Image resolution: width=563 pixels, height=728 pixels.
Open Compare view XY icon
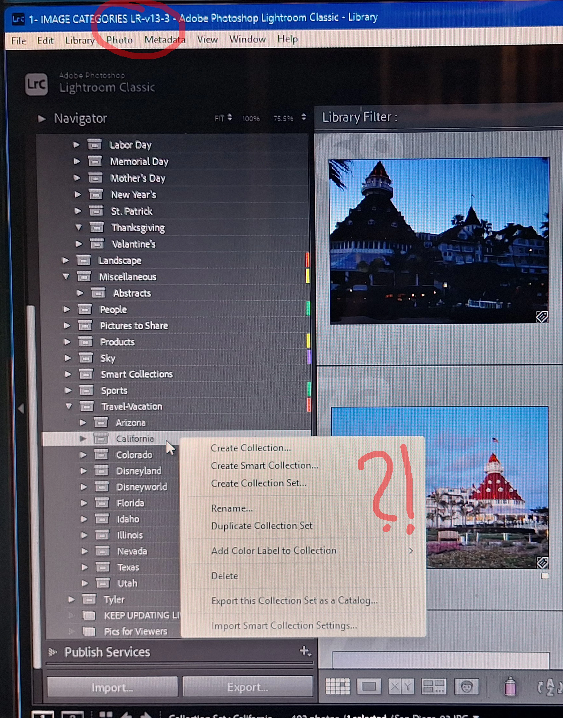pos(401,687)
